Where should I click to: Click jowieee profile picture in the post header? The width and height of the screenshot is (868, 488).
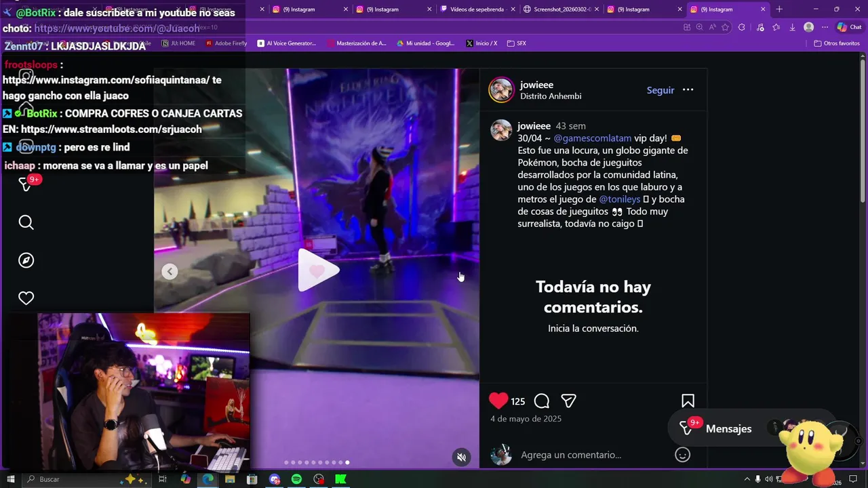pyautogui.click(x=502, y=89)
